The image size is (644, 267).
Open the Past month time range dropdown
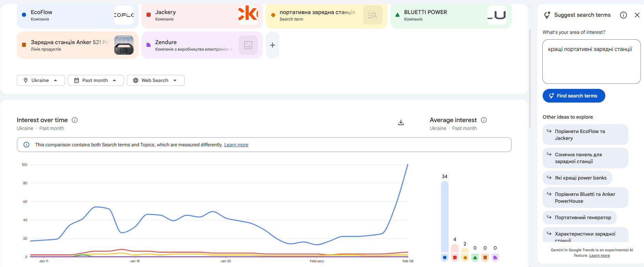tap(96, 80)
